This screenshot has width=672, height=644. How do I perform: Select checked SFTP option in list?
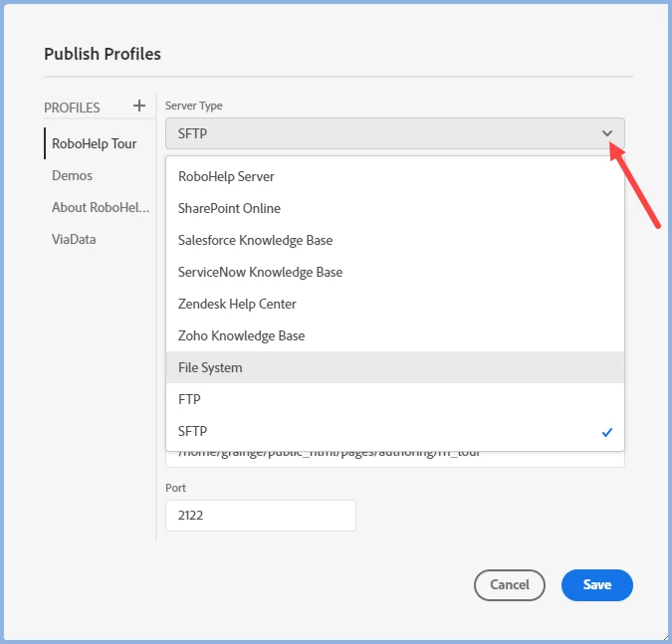tap(394, 431)
